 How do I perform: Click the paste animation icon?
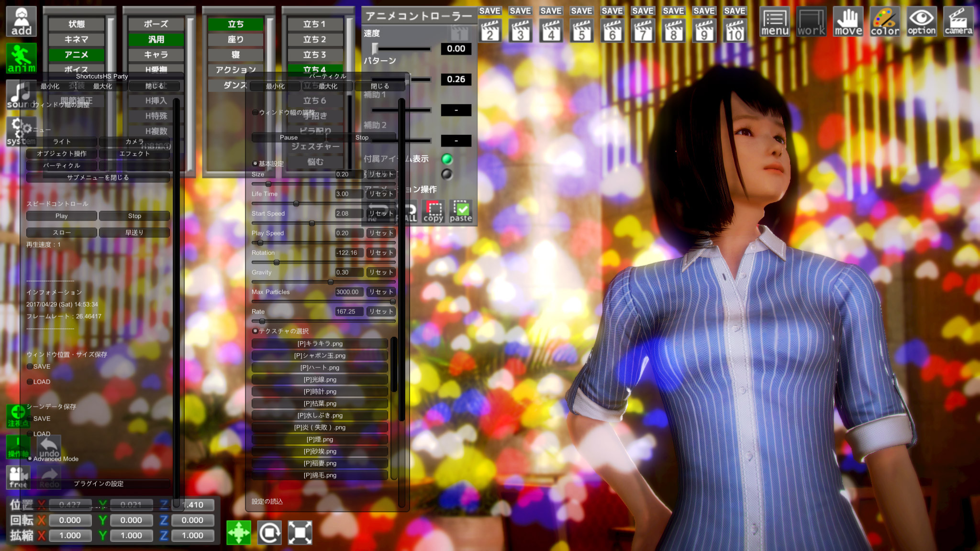[461, 211]
